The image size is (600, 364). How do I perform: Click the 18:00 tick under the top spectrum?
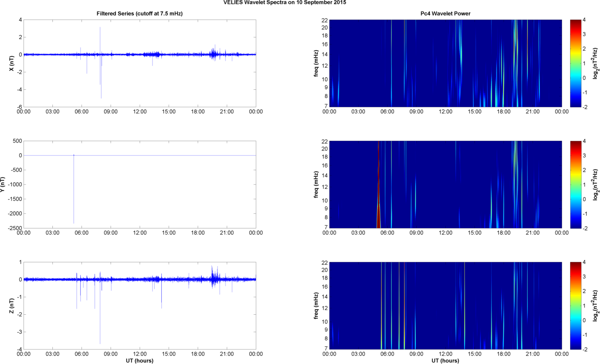[x=504, y=112]
